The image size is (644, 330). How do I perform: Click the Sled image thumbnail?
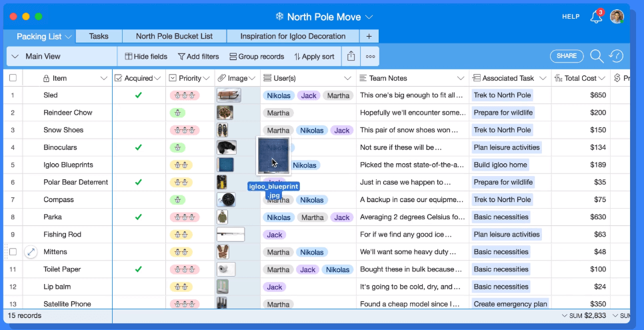coord(229,95)
